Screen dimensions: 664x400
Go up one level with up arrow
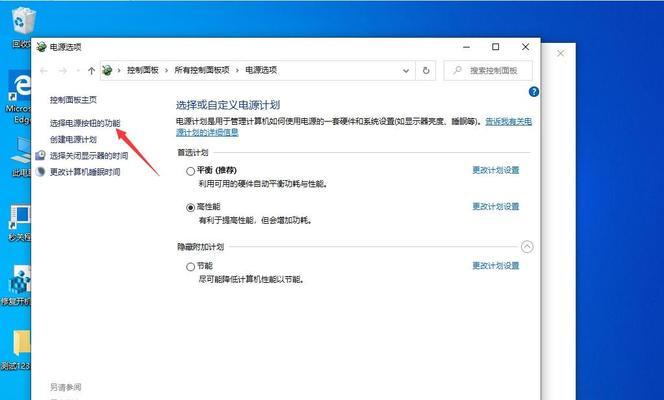click(91, 71)
